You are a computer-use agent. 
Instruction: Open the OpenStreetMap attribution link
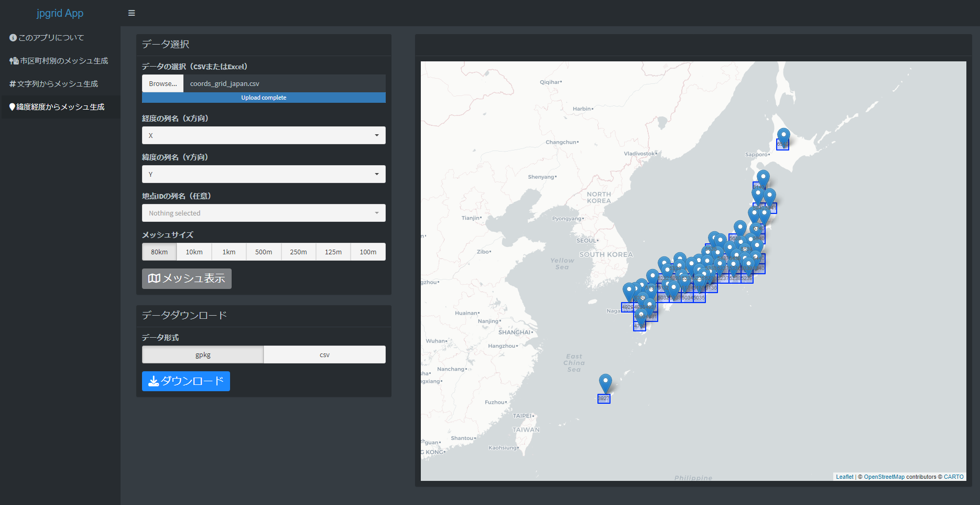[x=884, y=477]
